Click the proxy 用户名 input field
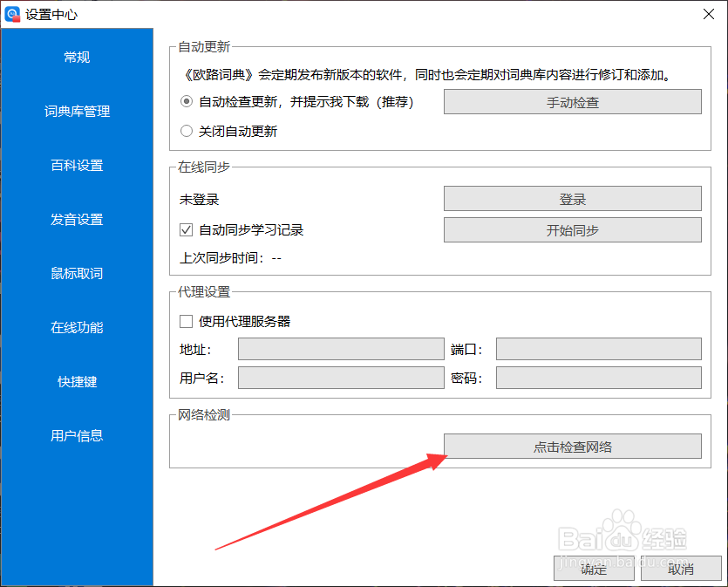 pyautogui.click(x=341, y=378)
